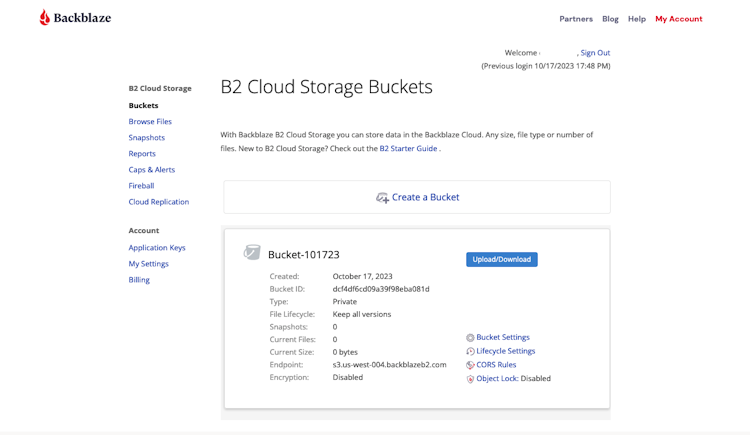The height and width of the screenshot is (435, 750).
Task: Go to the Blog page
Action: pos(610,19)
